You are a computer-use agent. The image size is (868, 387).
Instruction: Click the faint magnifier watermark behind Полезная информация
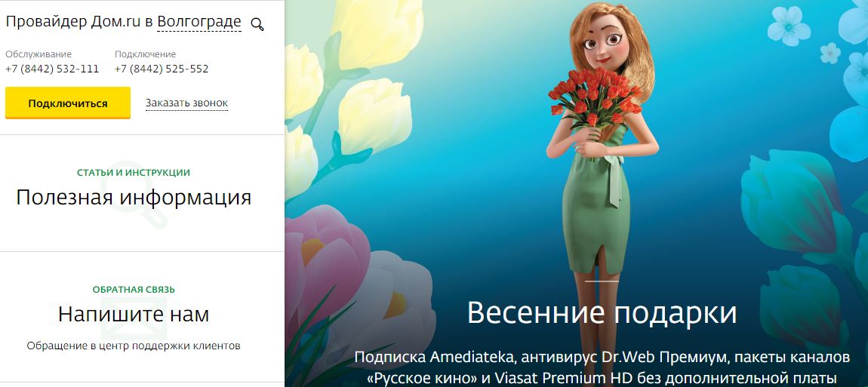click(137, 195)
